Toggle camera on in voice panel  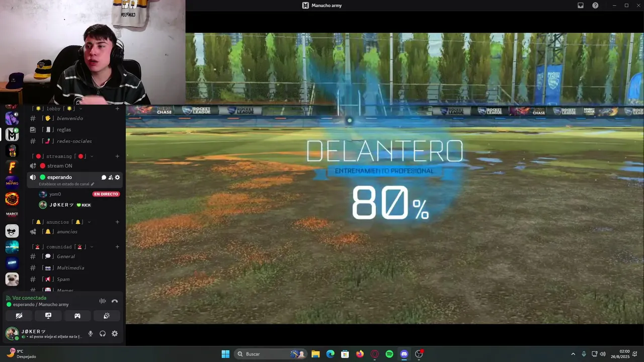point(19,316)
